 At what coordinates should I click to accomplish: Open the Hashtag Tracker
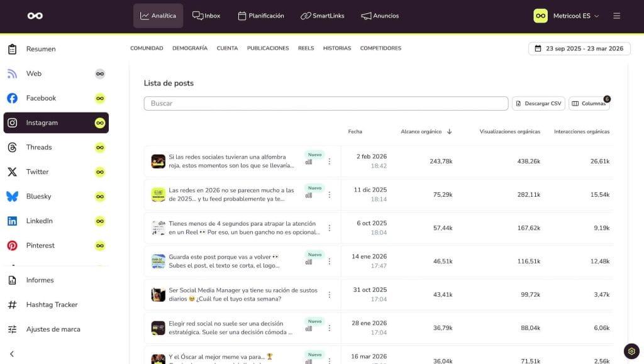(x=52, y=304)
